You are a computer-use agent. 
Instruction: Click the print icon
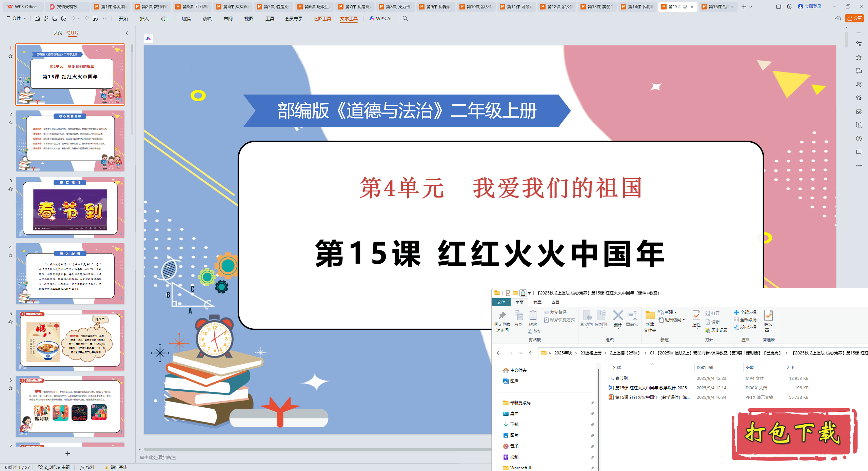55,19
